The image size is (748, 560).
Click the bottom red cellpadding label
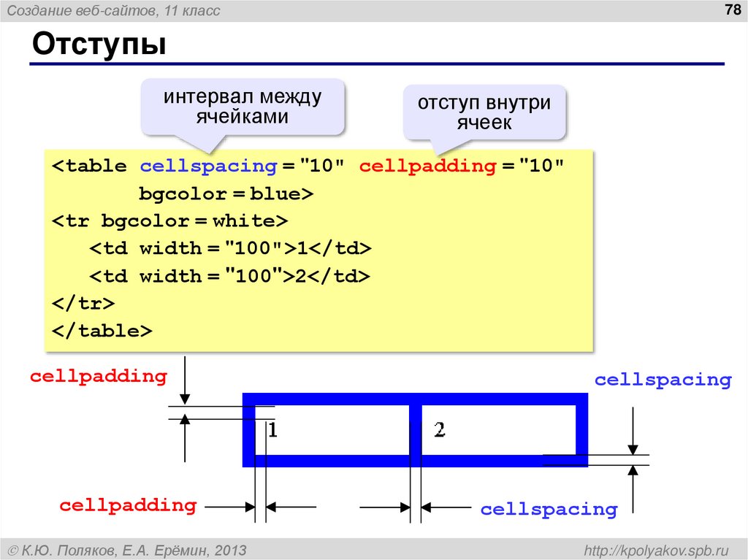pyautogui.click(x=128, y=505)
